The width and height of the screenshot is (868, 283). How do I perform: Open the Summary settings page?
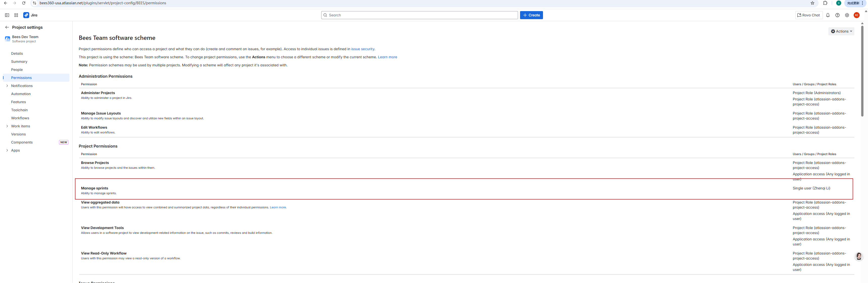pos(19,62)
